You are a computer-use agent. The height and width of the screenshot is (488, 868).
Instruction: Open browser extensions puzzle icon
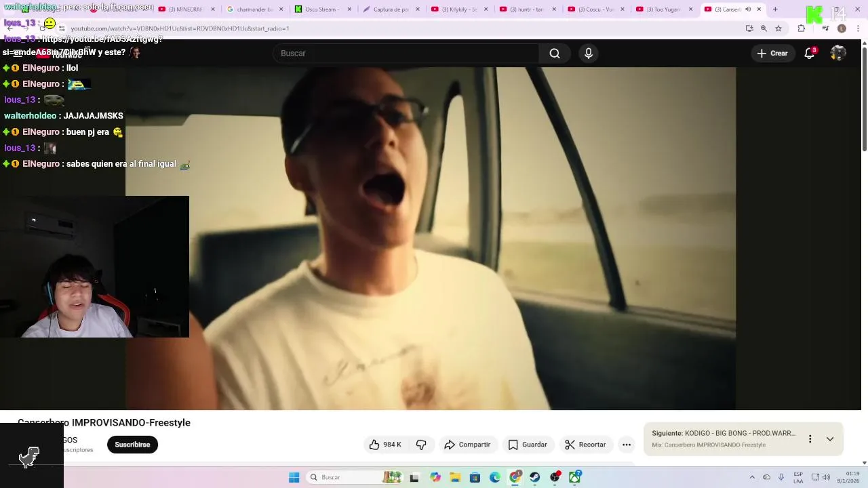(x=802, y=28)
